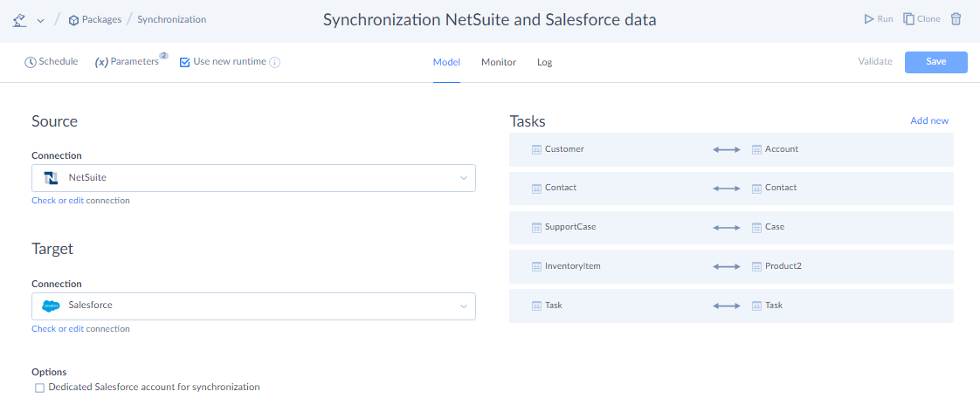Click the Add new task link
The height and width of the screenshot is (419, 980).
(x=928, y=120)
